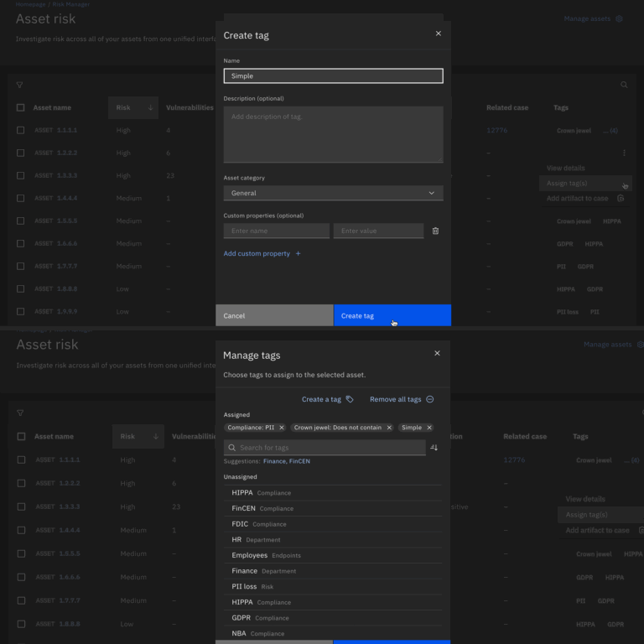This screenshot has height=644, width=644.
Task: Click the Cancel button in the Create tag dialog
Action: [274, 315]
